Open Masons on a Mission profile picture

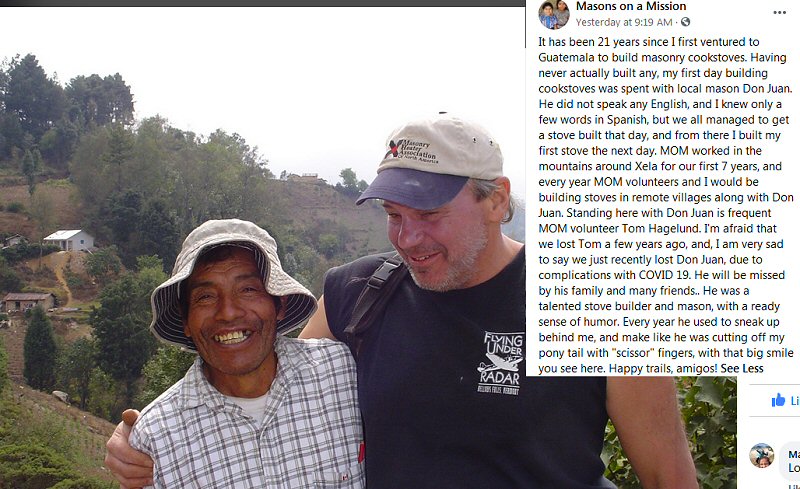click(x=554, y=14)
